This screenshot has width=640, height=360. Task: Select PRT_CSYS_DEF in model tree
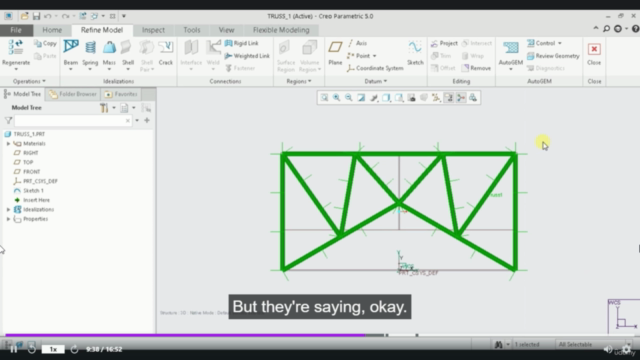point(36,181)
